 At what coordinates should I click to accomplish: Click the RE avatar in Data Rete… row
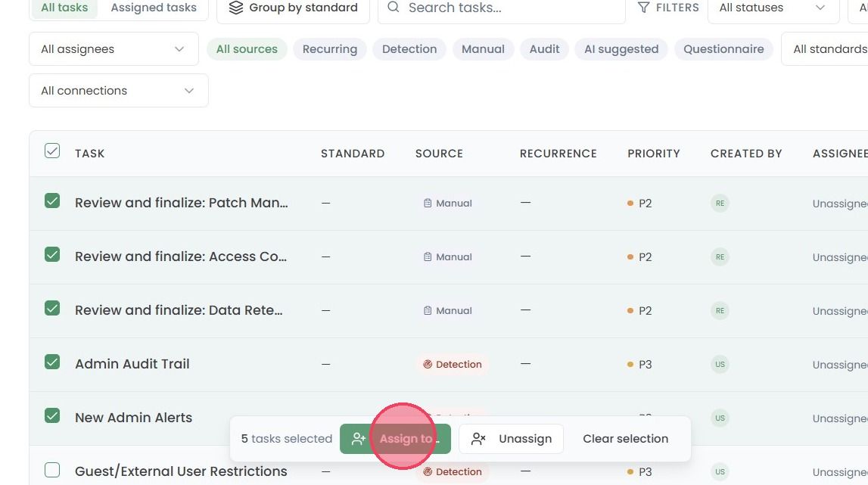(x=720, y=311)
